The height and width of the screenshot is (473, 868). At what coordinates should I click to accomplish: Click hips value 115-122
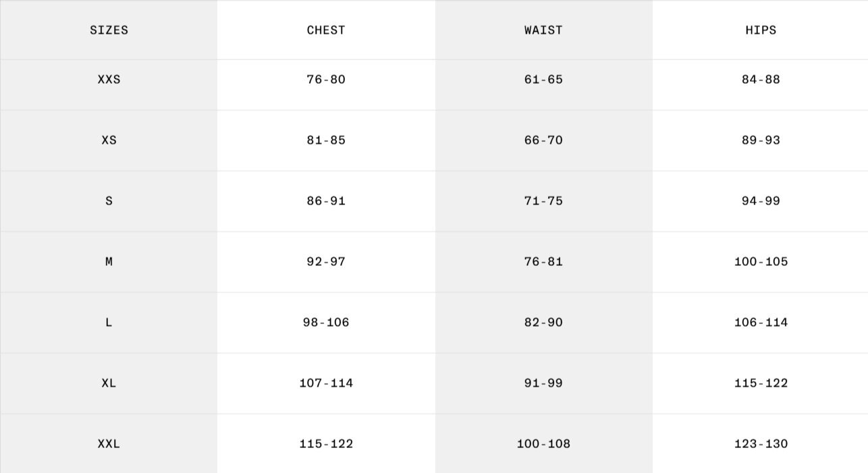(x=761, y=383)
